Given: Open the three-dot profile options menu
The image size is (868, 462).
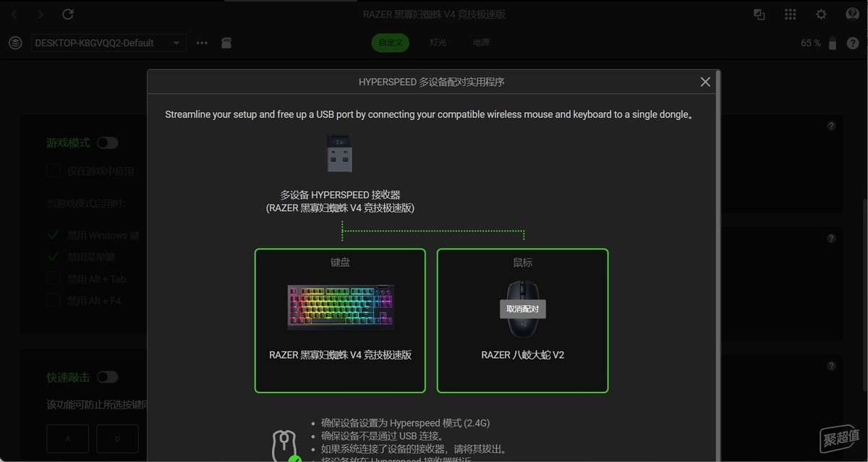Looking at the screenshot, I should pyautogui.click(x=202, y=43).
